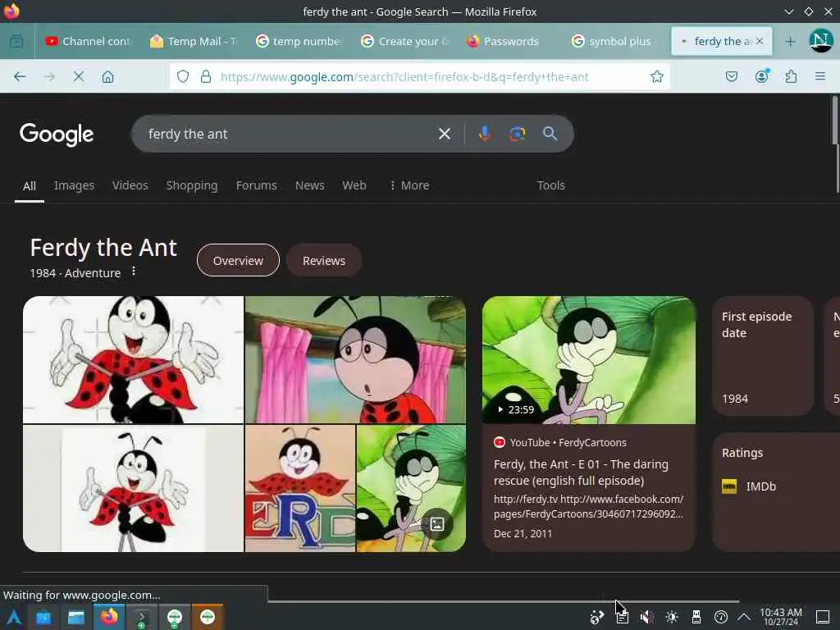Open Firefox account icon
Image resolution: width=840 pixels, height=630 pixels.
[761, 76]
